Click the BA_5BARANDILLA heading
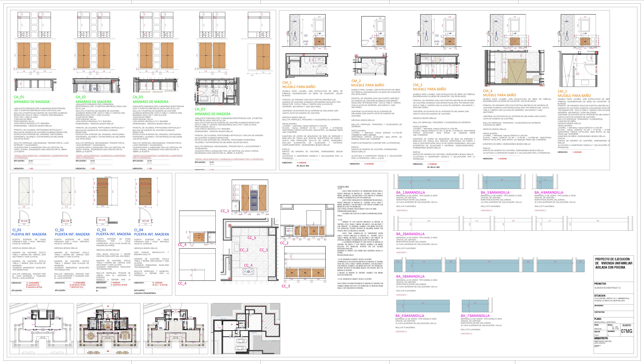 coord(410,277)
